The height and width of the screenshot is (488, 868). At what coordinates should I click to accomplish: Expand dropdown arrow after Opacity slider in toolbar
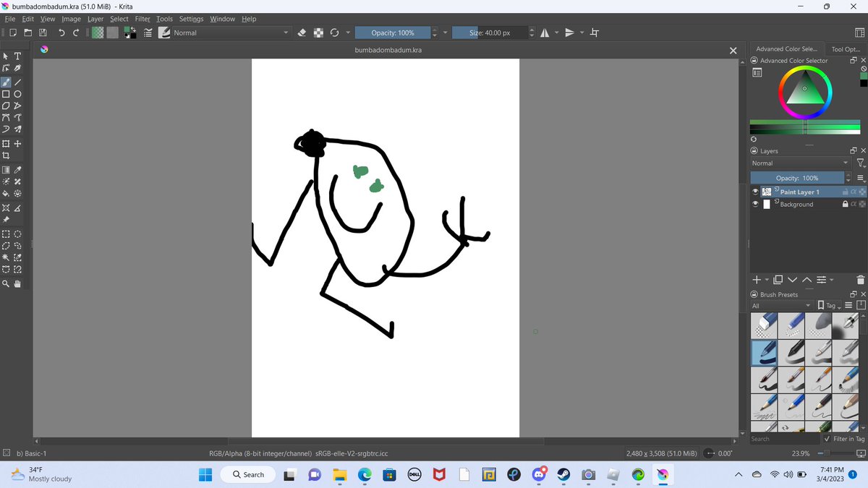tap(446, 33)
